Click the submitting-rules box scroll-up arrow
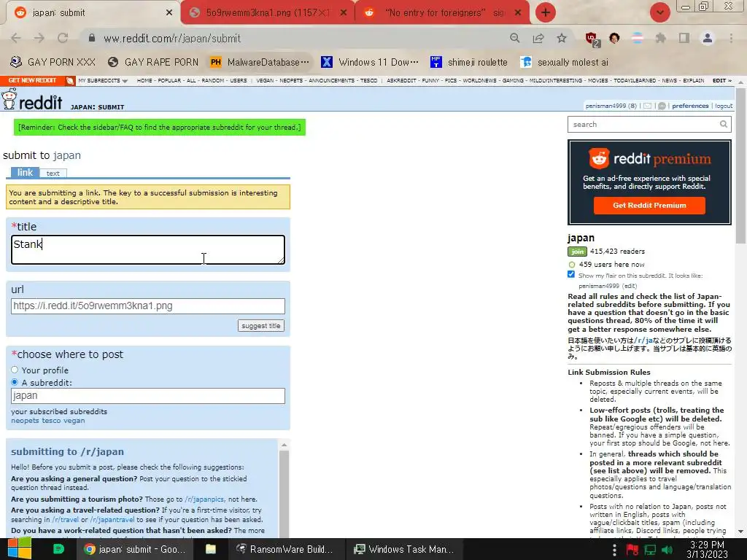Viewport: 747px width, 560px height. click(x=284, y=445)
